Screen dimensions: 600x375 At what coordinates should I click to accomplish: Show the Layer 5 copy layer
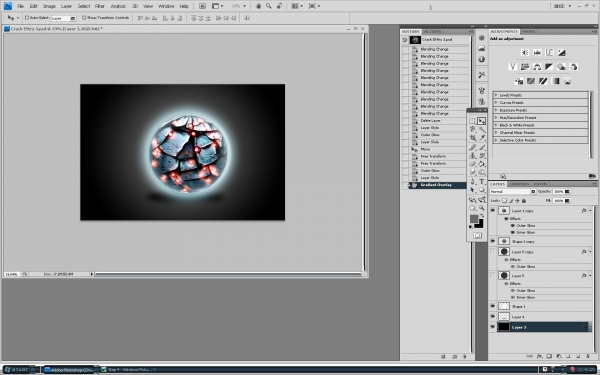pyautogui.click(x=493, y=251)
